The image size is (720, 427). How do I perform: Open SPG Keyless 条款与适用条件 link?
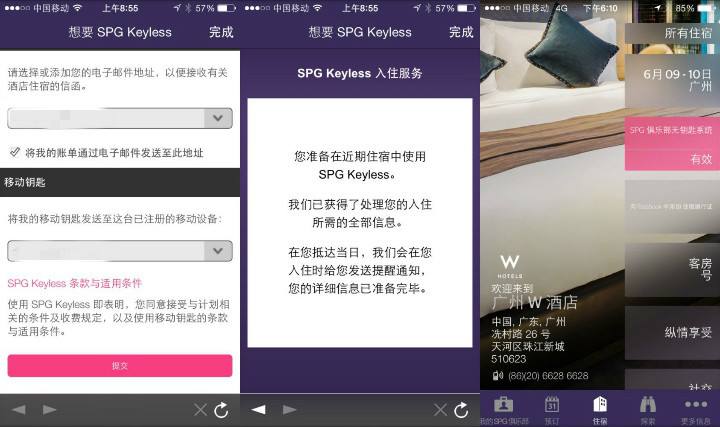[x=75, y=283]
